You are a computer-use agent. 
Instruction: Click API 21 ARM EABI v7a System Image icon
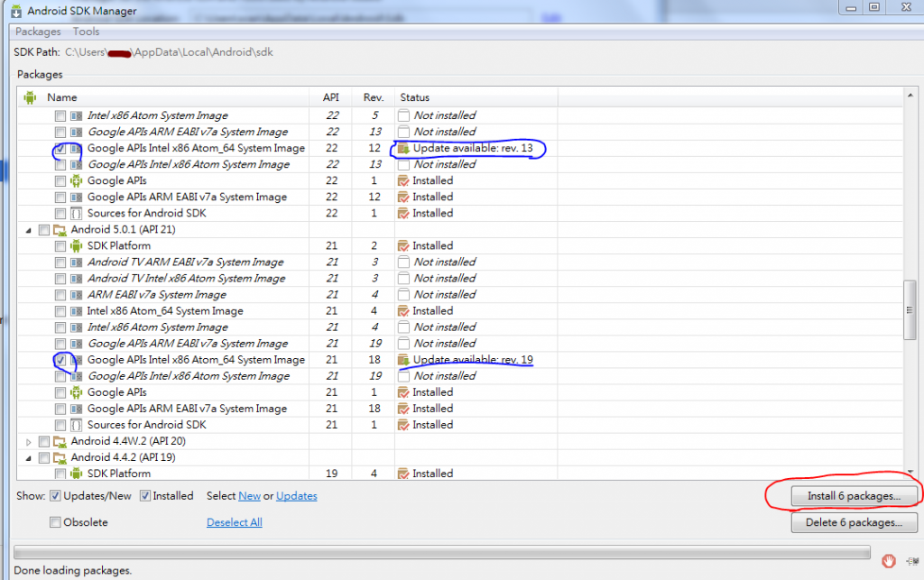(77, 295)
